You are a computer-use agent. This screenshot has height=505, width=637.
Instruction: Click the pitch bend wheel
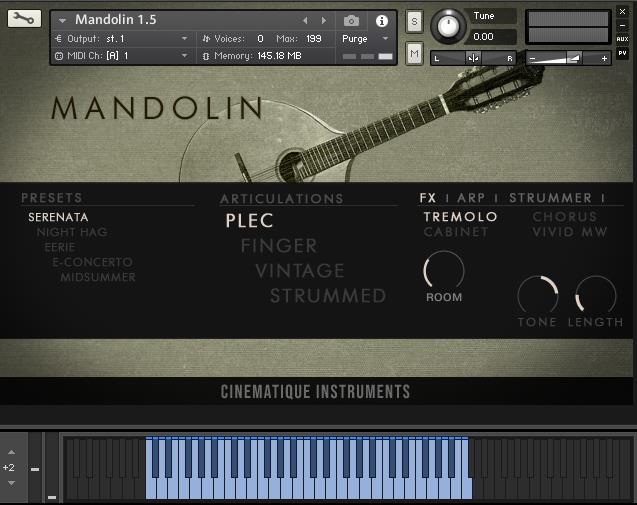pyautogui.click(x=35, y=467)
